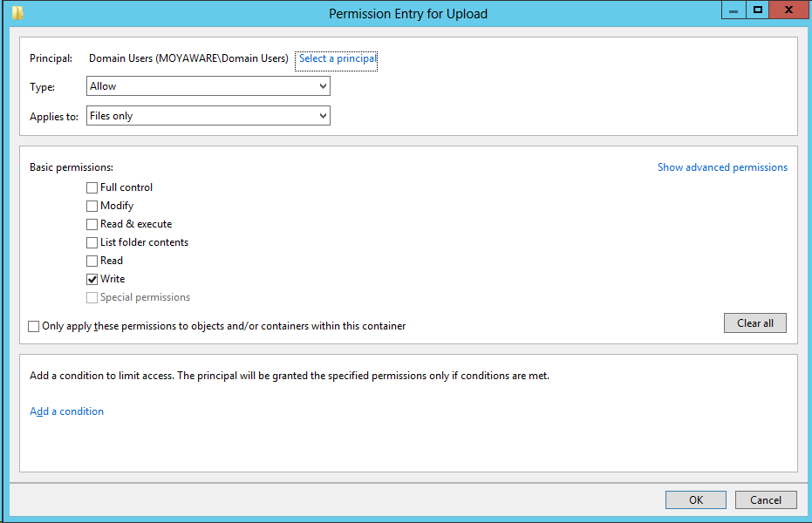Check the Modify permission

(x=92, y=205)
